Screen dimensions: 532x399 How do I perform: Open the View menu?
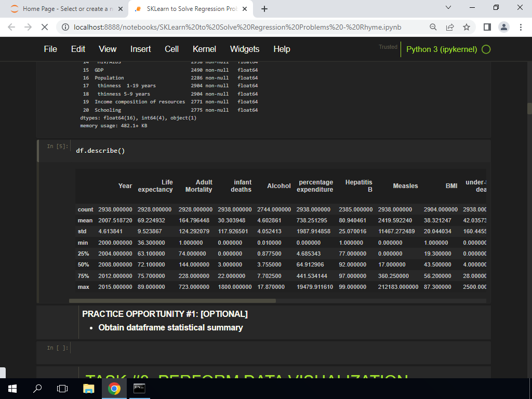[108, 49]
